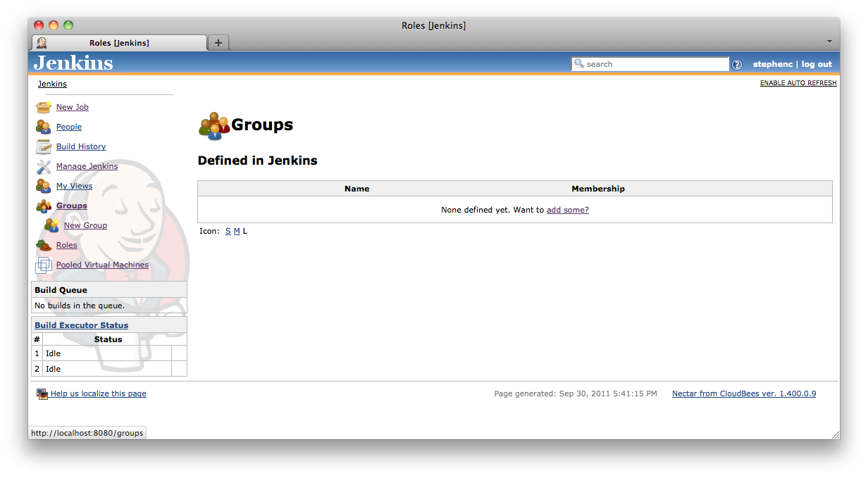
Task: Open Nectar from CloudBees version link
Action: pos(744,394)
